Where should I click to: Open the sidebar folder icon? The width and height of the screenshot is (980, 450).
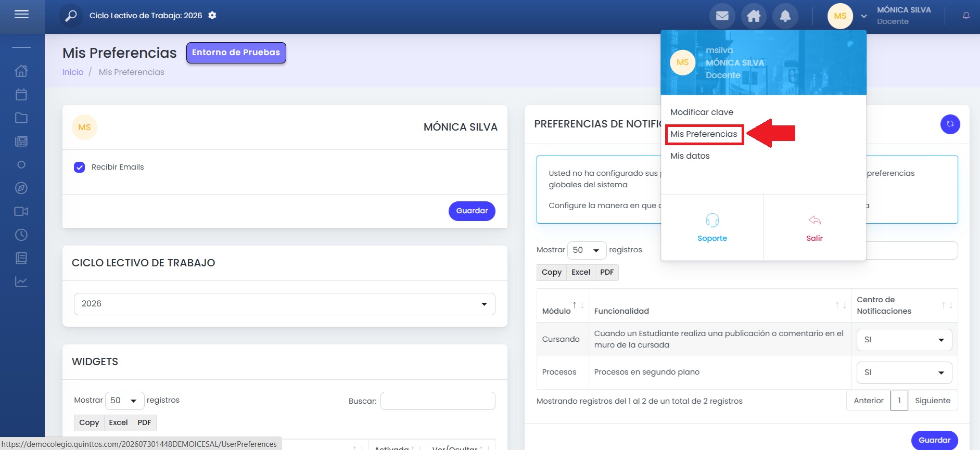[x=21, y=118]
